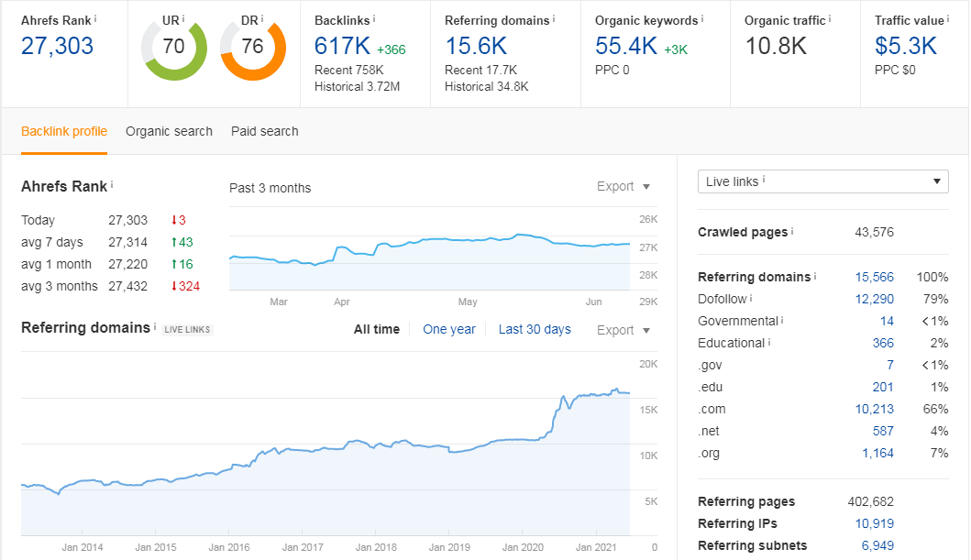Open the 15,566 referring domains link

point(875,277)
